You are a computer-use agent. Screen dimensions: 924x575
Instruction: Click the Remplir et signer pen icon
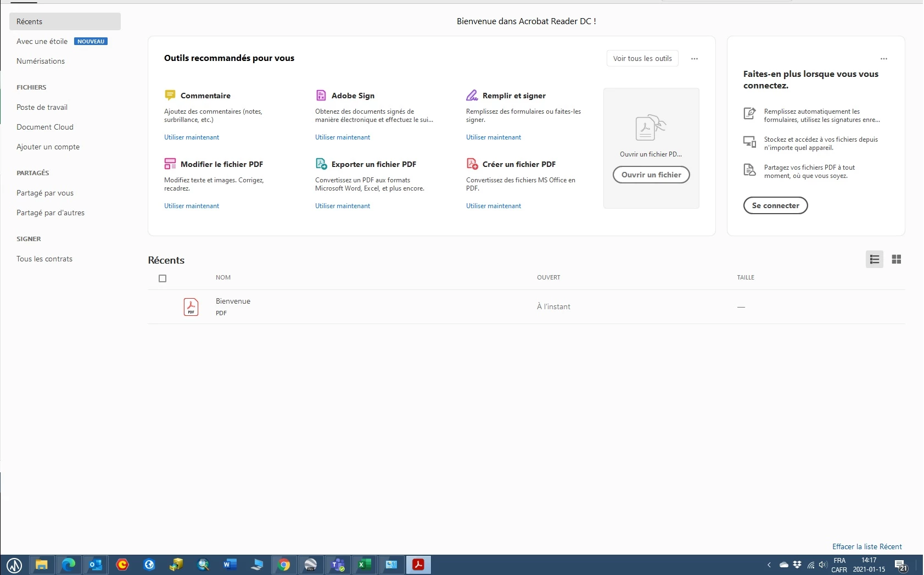click(x=472, y=95)
